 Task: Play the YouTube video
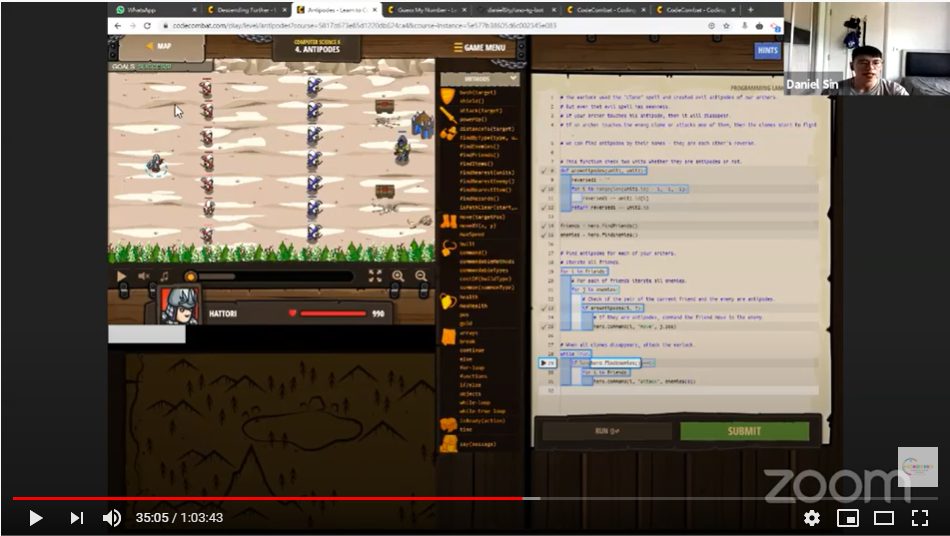pyautogui.click(x=36, y=518)
